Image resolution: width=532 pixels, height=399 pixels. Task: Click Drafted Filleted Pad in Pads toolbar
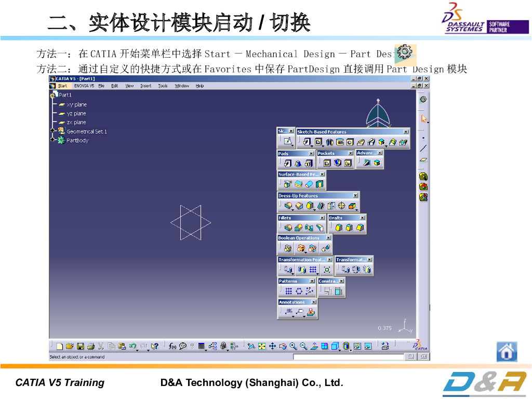298,164
